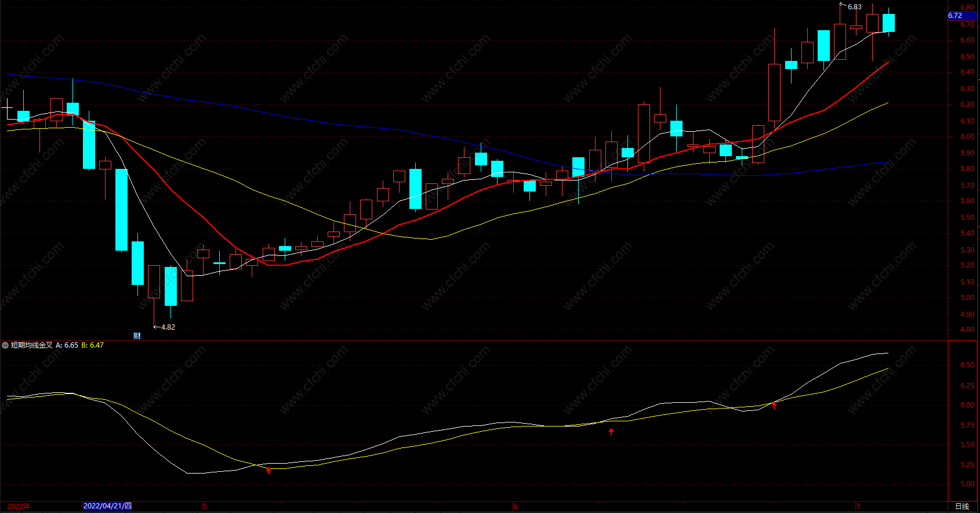Click the 5.75 level on the indicator axis
The image size is (980, 513).
(x=967, y=425)
